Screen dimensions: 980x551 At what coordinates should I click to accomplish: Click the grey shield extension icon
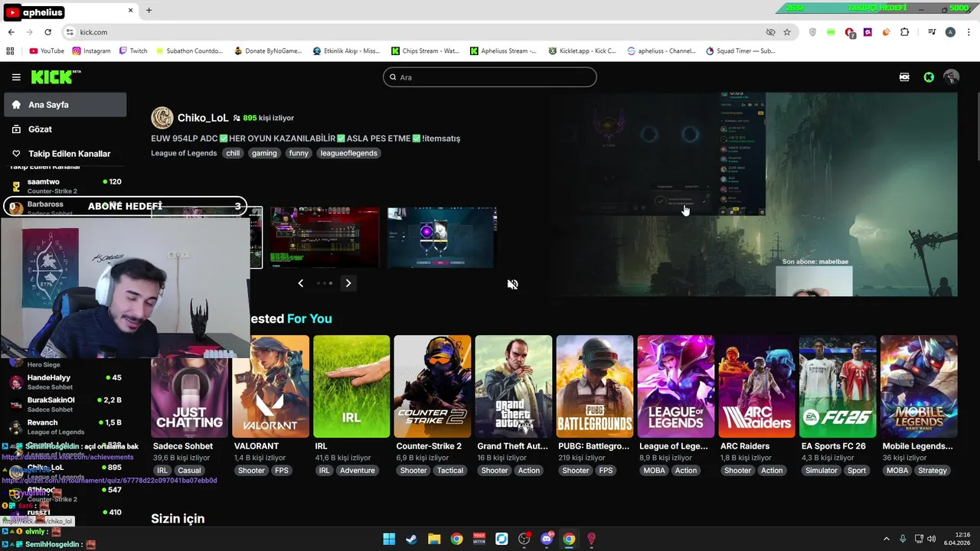point(813,32)
